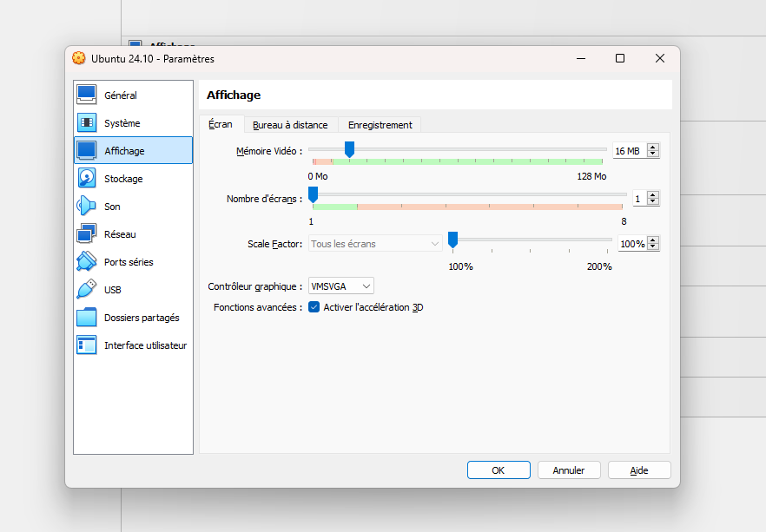Increase video memory with up arrow
This screenshot has width=766, height=532.
pos(653,147)
